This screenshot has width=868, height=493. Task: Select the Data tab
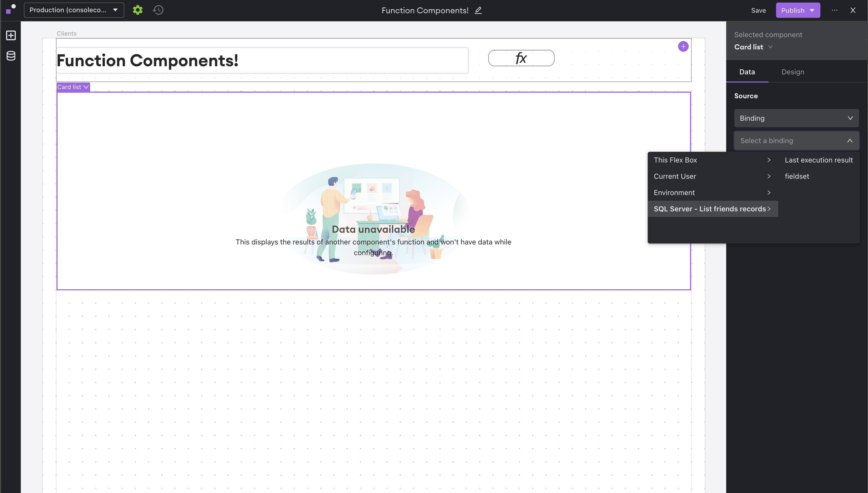(747, 72)
